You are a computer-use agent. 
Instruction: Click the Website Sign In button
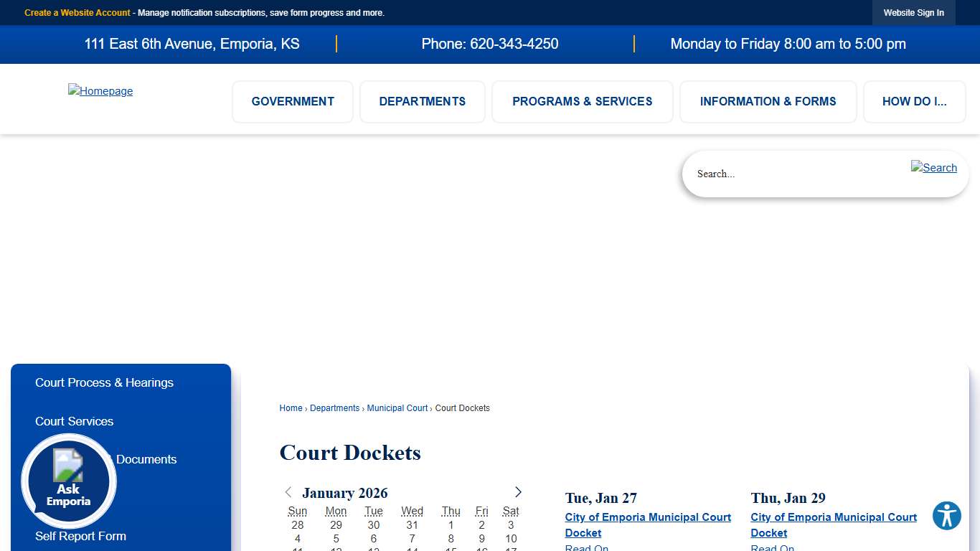(x=913, y=12)
